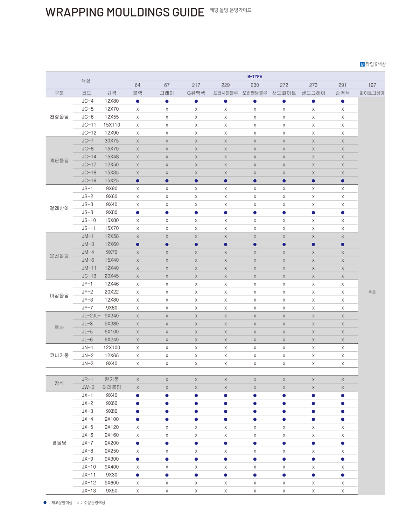Select the 루바 category label

(x=59, y=328)
